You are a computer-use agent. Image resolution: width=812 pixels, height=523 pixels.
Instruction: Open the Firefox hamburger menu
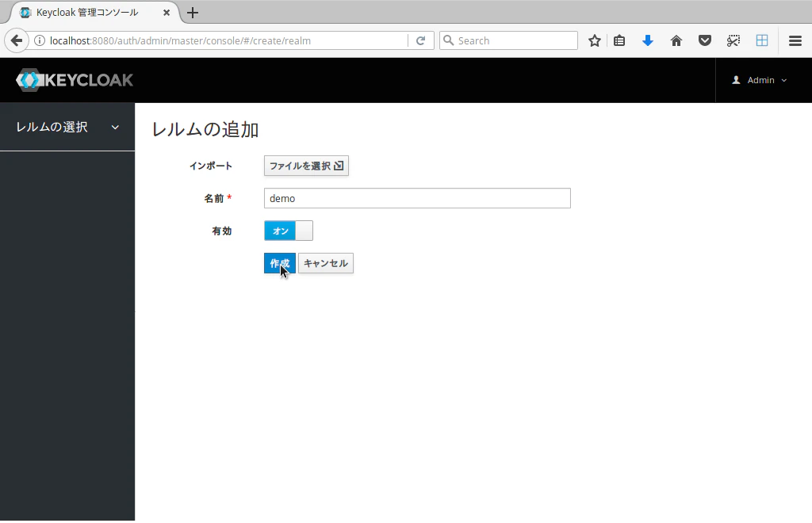point(795,40)
